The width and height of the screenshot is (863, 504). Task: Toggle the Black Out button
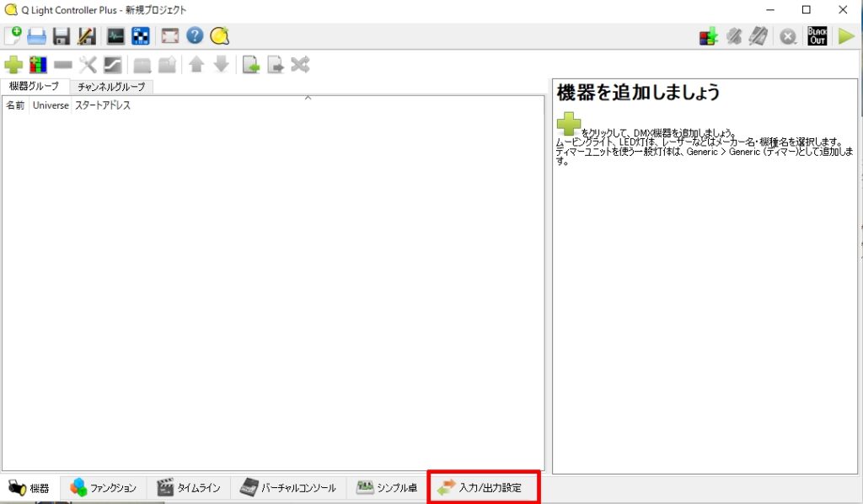pos(817,36)
